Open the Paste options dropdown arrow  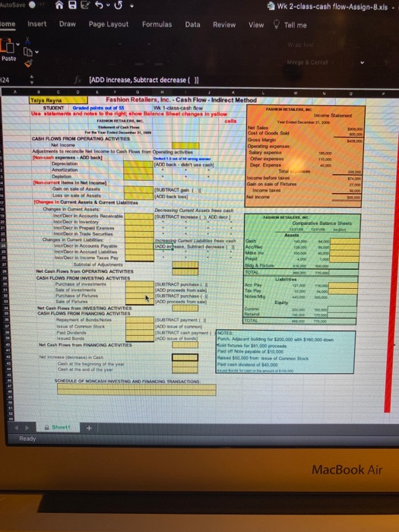click(x=19, y=45)
